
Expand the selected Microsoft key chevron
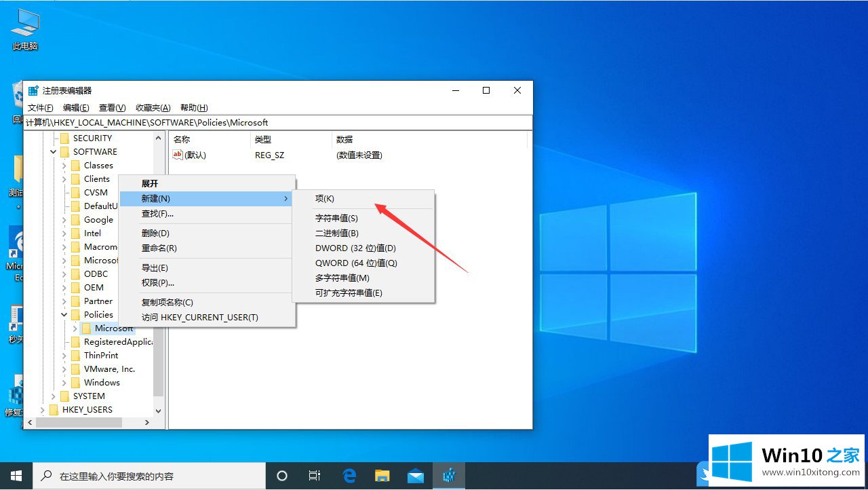tap(75, 328)
